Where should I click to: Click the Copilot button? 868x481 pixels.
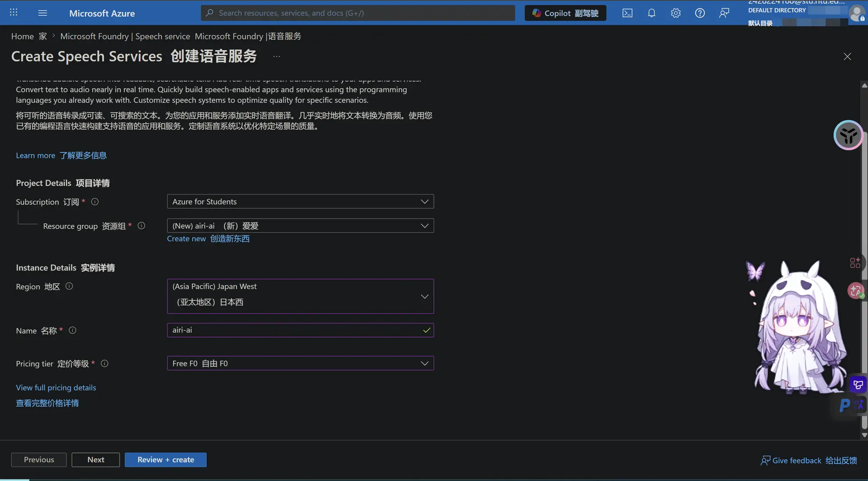565,13
